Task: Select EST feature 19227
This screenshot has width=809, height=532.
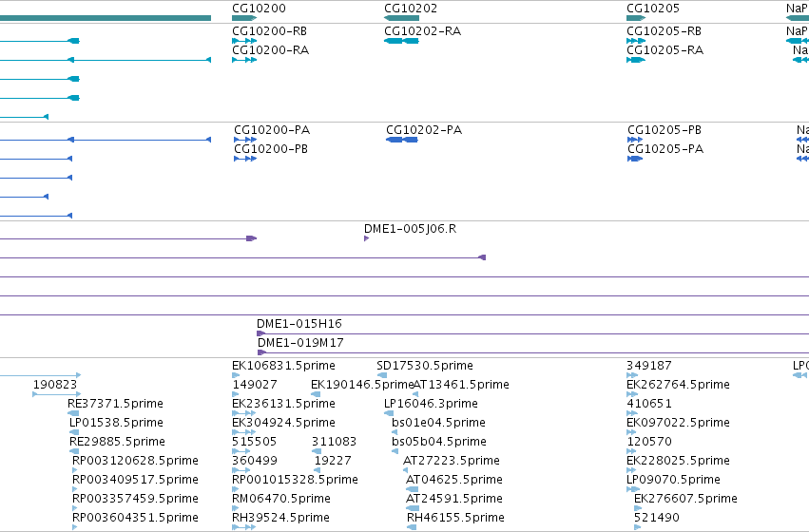Action: (333, 461)
